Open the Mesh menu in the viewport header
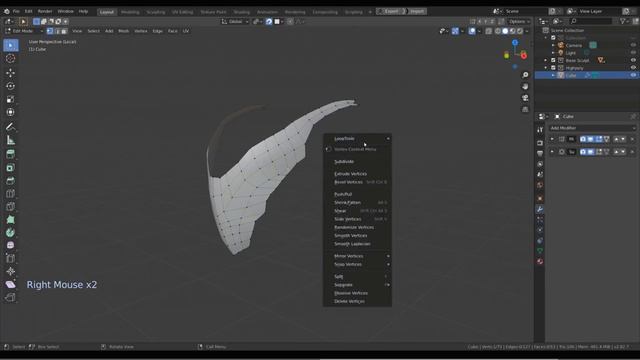The image size is (640, 360). [123, 31]
